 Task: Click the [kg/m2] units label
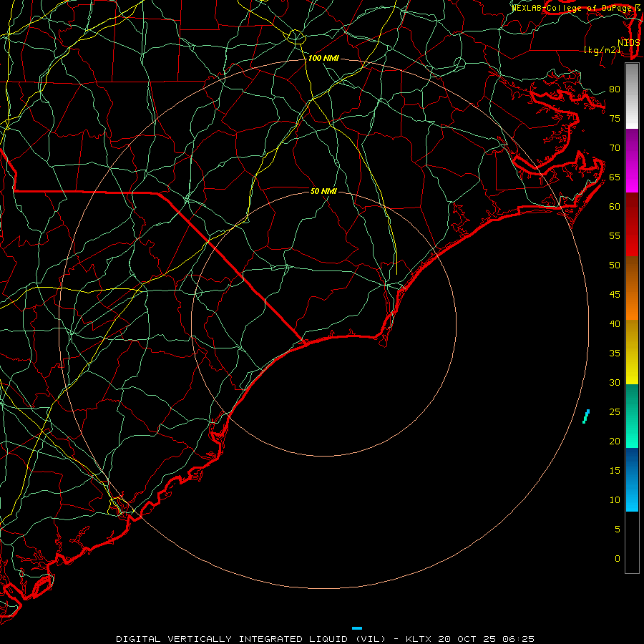602,50
